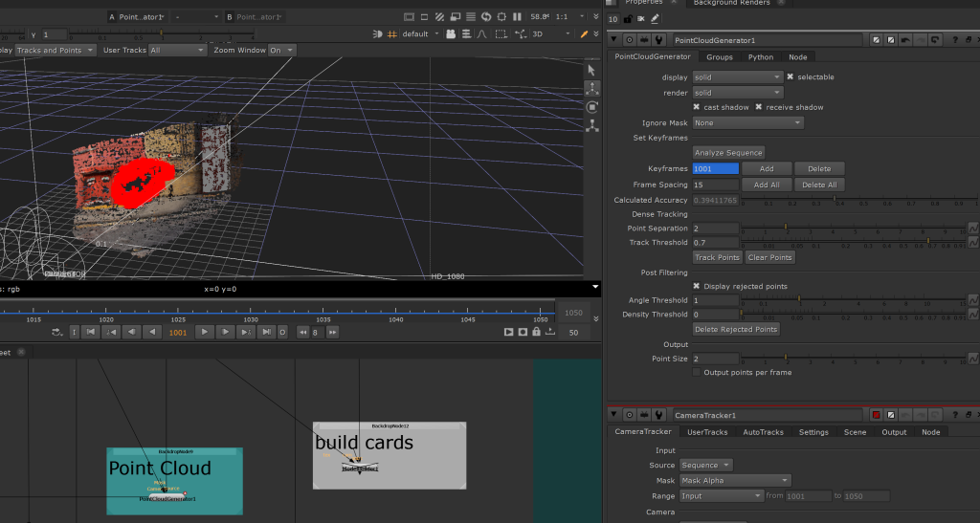The height and width of the screenshot is (523, 980).
Task: Click CameraTracker1 red color tile icon
Action: point(877,415)
